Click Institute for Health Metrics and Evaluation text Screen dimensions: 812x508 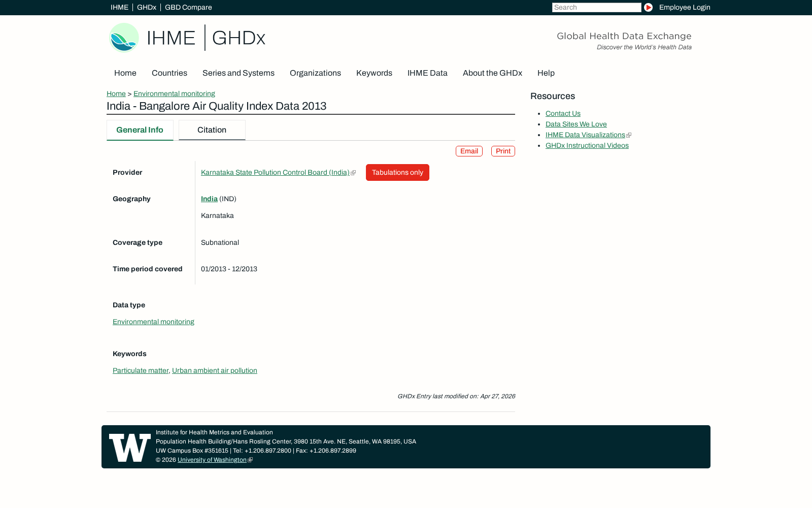[x=214, y=432]
